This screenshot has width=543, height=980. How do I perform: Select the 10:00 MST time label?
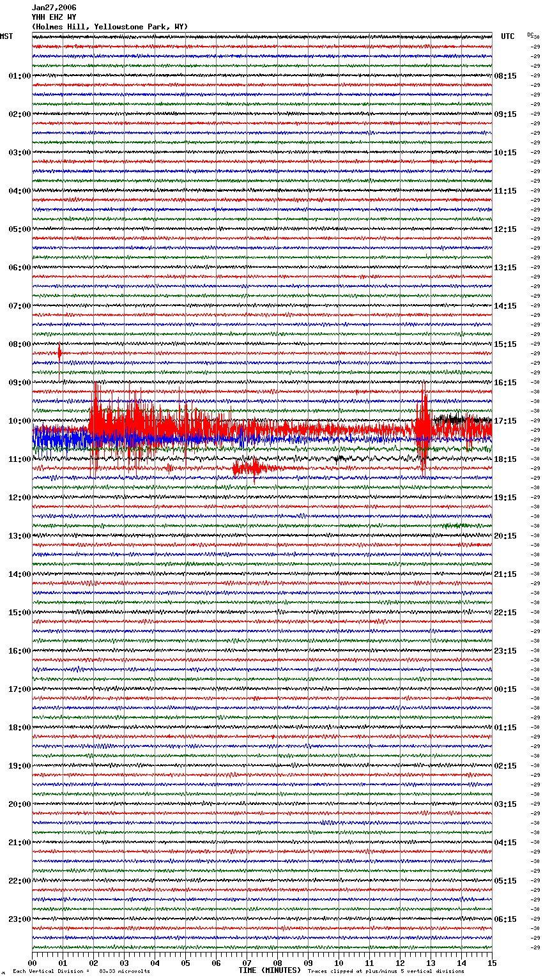(19, 421)
